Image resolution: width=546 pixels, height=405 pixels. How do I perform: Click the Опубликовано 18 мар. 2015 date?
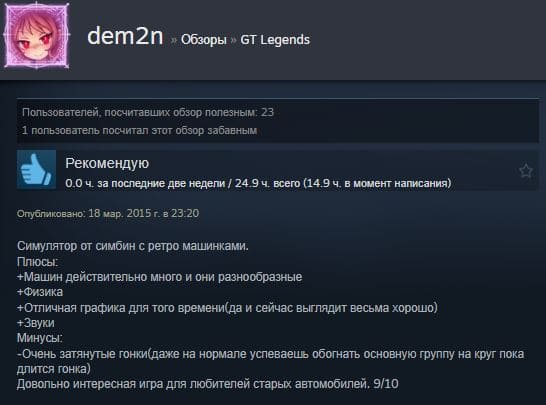[108, 213]
